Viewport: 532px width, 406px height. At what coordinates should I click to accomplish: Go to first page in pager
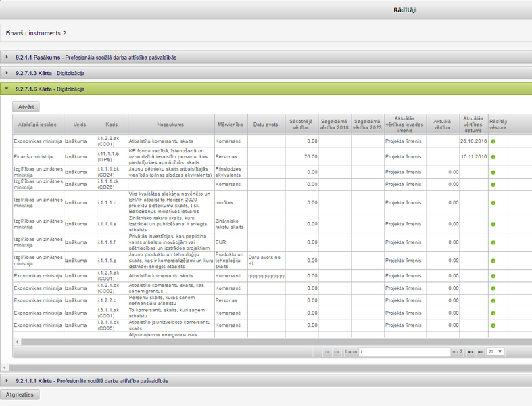pos(327,352)
